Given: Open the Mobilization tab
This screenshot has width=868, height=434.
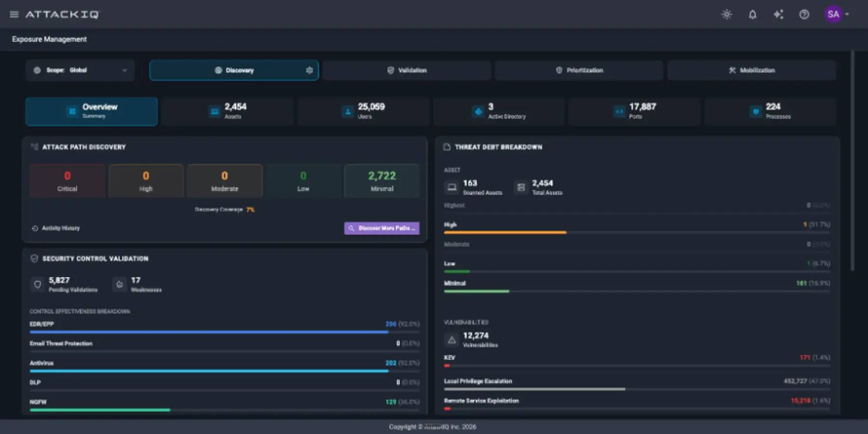Looking at the screenshot, I should coord(751,70).
